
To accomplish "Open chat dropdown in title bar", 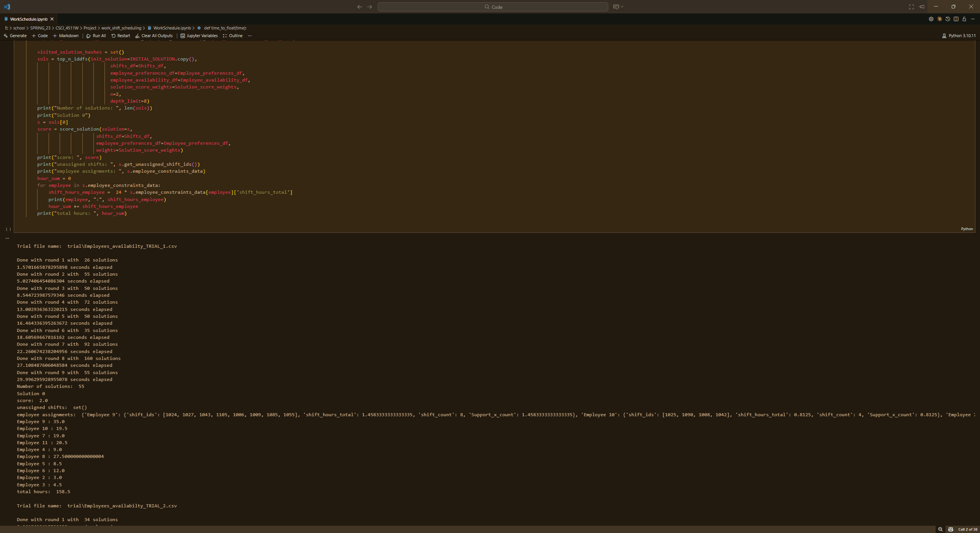I will coord(622,7).
